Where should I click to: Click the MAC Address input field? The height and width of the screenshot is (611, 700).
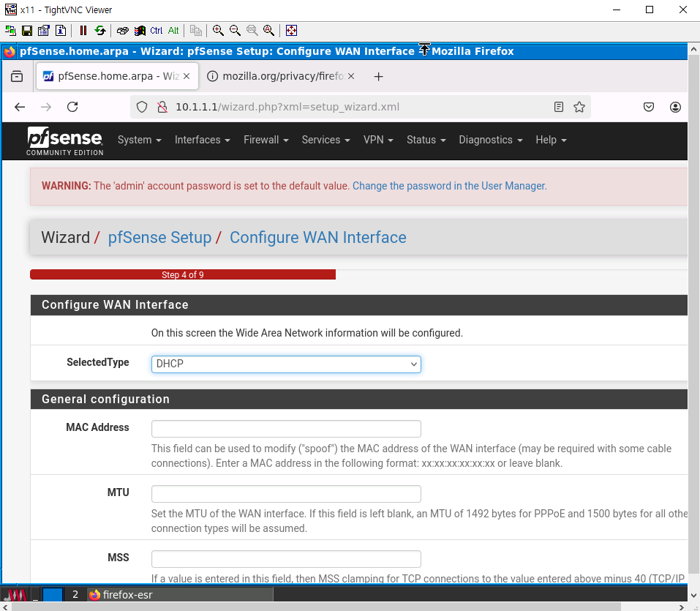click(286, 429)
